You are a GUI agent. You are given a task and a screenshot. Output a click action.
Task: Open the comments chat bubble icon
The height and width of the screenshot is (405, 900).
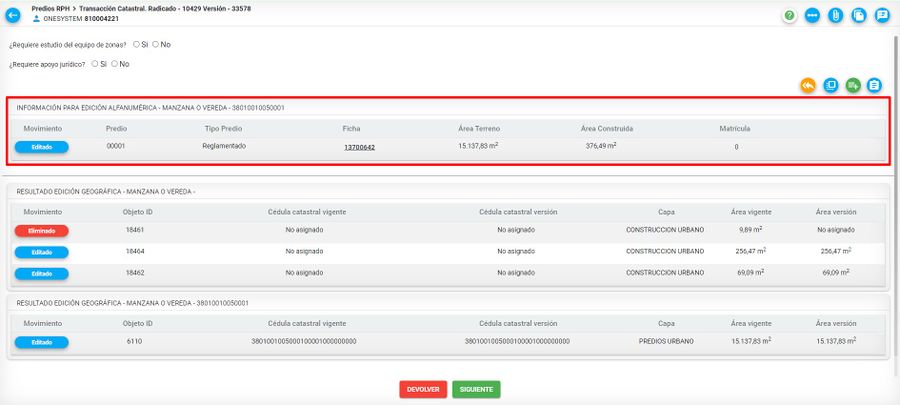tap(881, 15)
